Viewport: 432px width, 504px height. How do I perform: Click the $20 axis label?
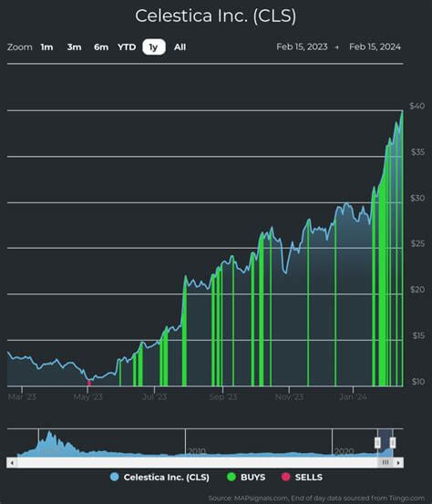(417, 290)
